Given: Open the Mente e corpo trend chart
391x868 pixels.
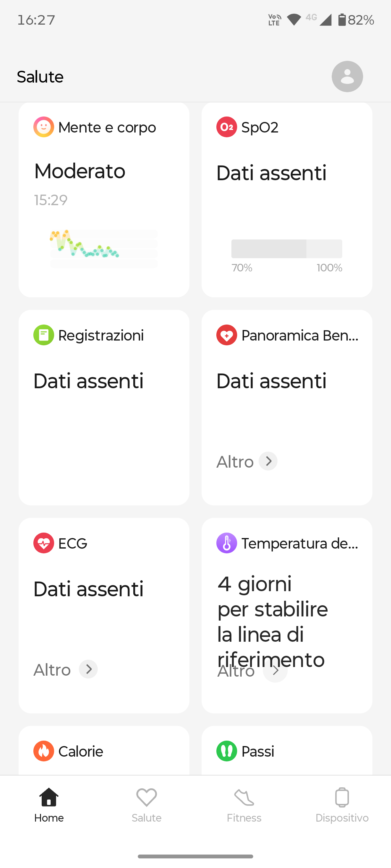Looking at the screenshot, I should [104, 248].
